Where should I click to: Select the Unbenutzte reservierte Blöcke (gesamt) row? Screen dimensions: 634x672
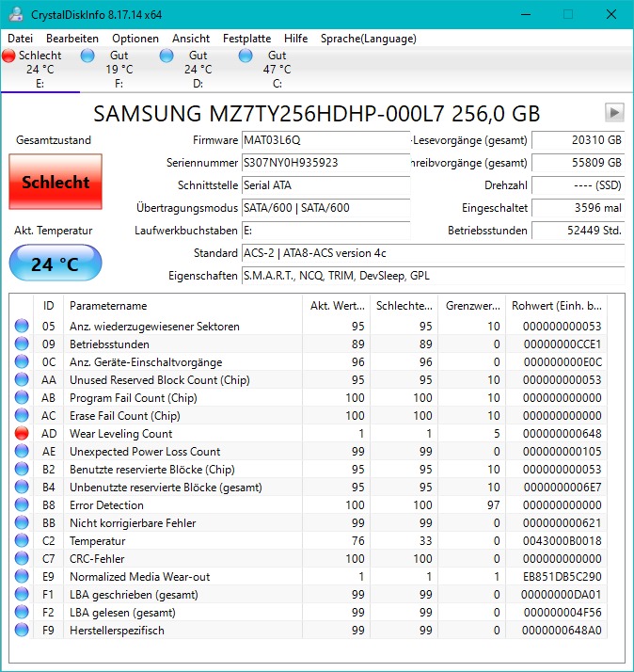(x=310, y=488)
